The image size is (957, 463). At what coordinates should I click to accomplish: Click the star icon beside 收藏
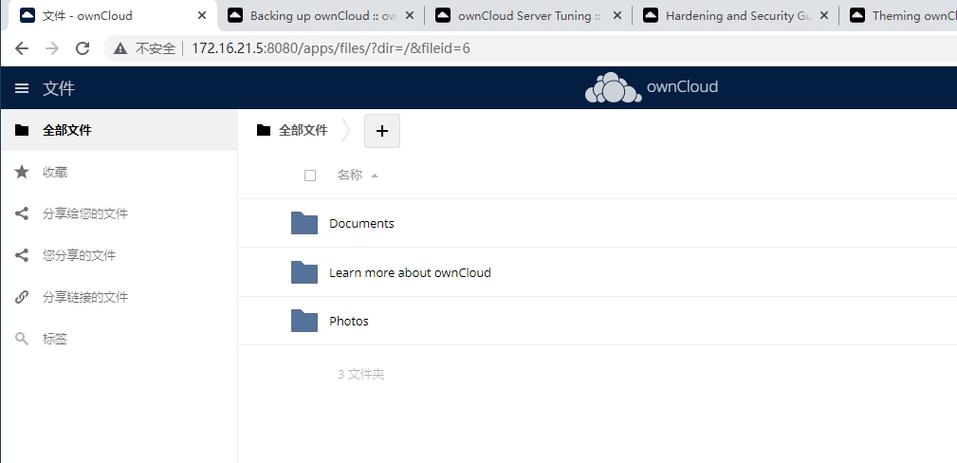click(22, 172)
